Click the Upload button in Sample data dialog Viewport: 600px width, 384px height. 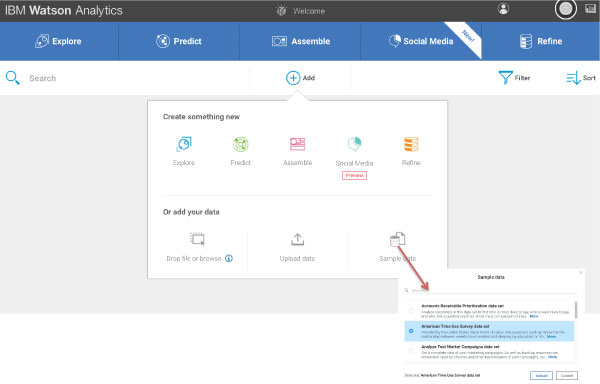click(541, 376)
